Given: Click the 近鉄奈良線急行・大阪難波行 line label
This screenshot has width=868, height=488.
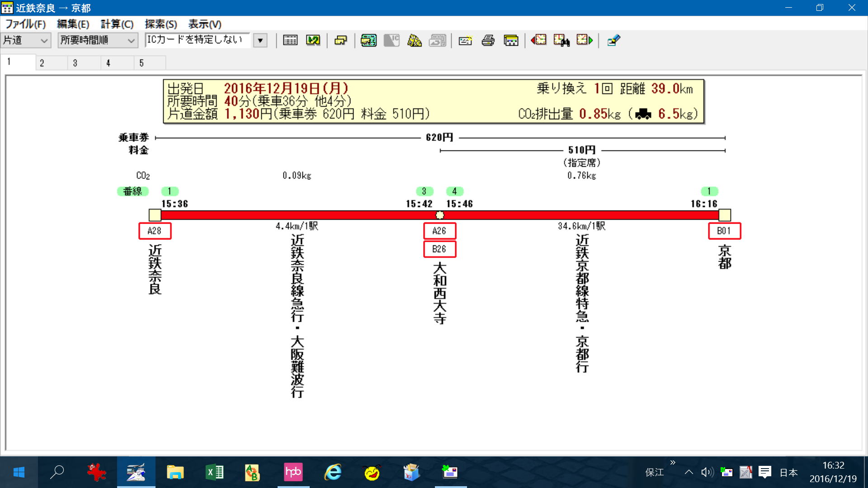Looking at the screenshot, I should [x=297, y=316].
